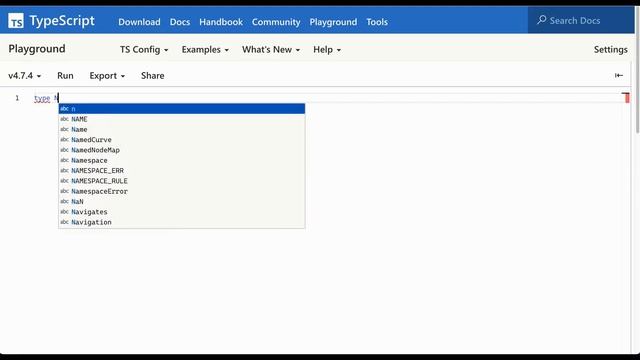Image resolution: width=640 pixels, height=360 pixels.
Task: Click the TypeScript TS logo icon
Action: (16, 21)
